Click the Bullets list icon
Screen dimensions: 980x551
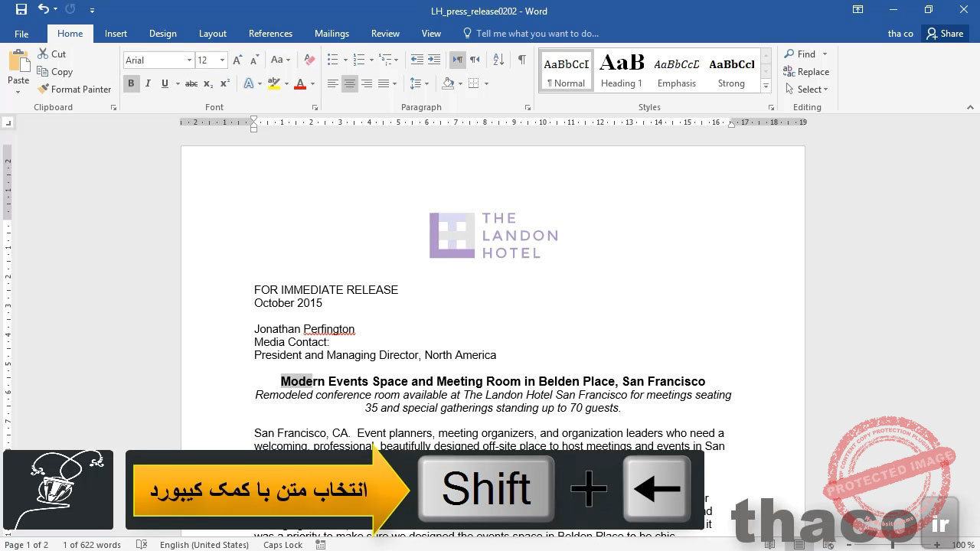[x=332, y=59]
